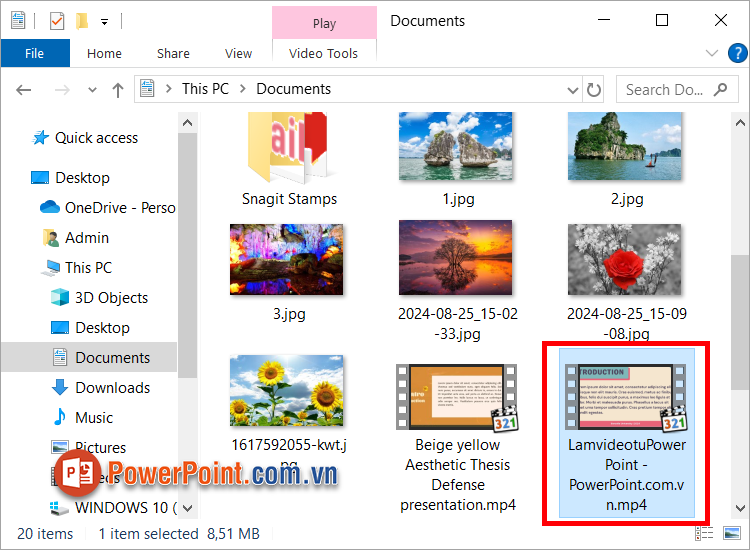Open Music in navigation pane
The height and width of the screenshot is (550, 750).
(83, 418)
